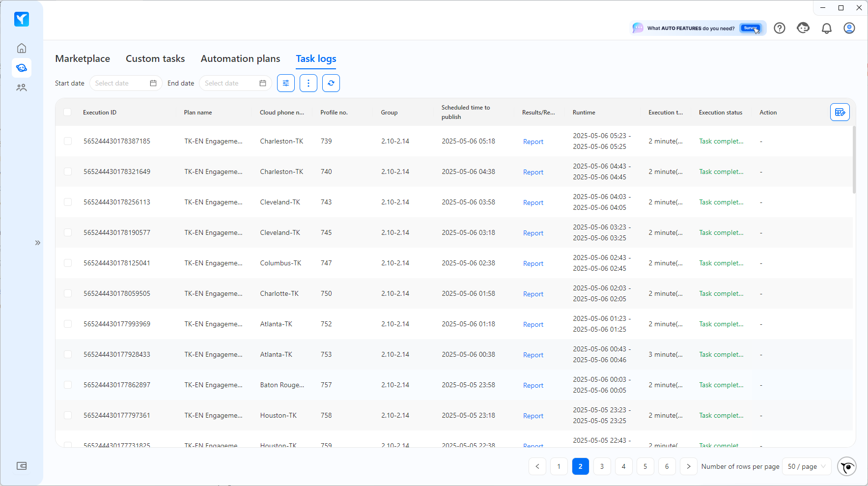Check the row for execution 565244430178387185
868x486 pixels.
pos(68,141)
